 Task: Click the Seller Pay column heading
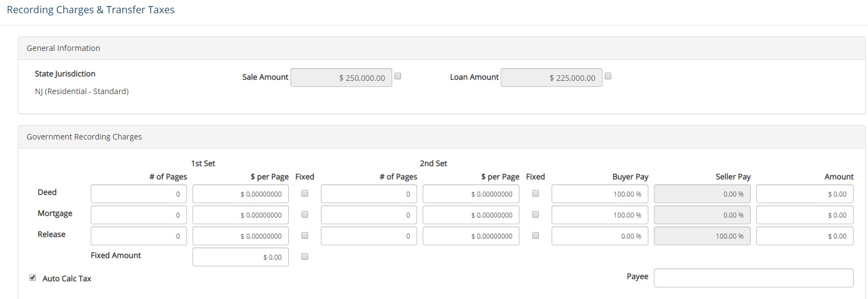(733, 177)
